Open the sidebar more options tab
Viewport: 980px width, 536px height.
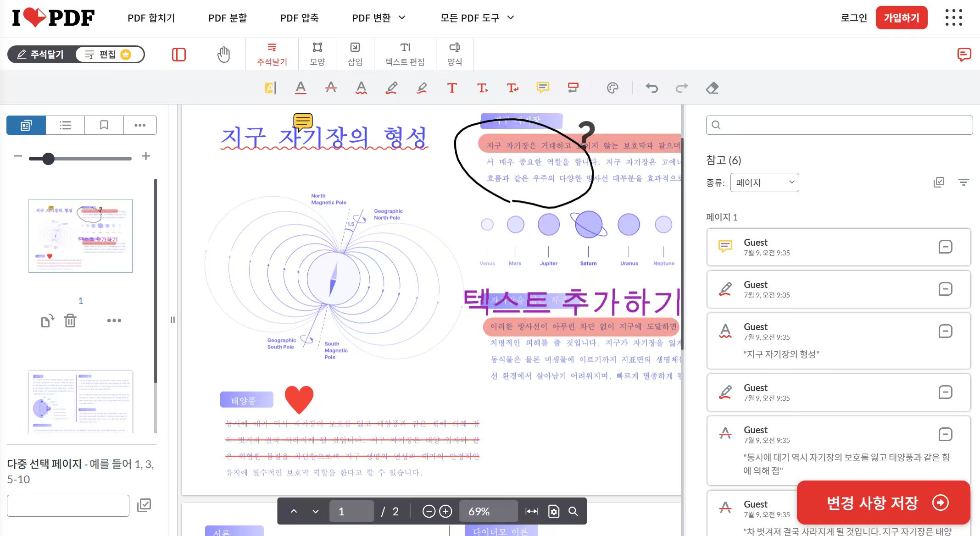pos(140,125)
